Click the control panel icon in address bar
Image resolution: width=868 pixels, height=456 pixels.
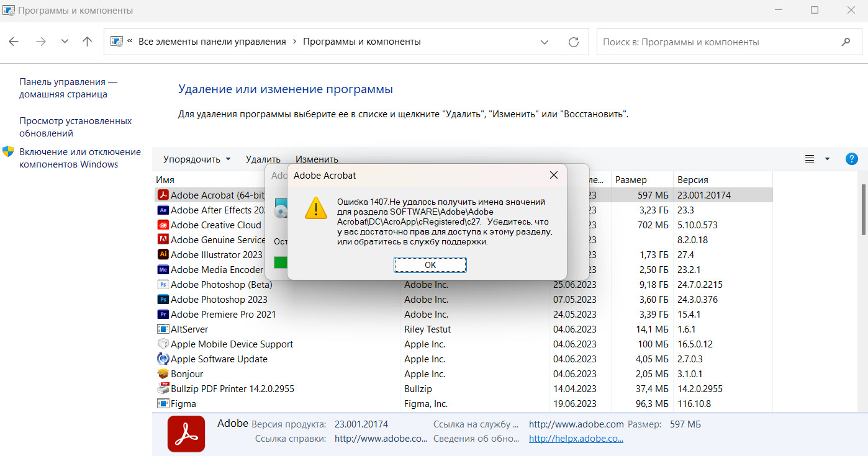[x=116, y=42]
